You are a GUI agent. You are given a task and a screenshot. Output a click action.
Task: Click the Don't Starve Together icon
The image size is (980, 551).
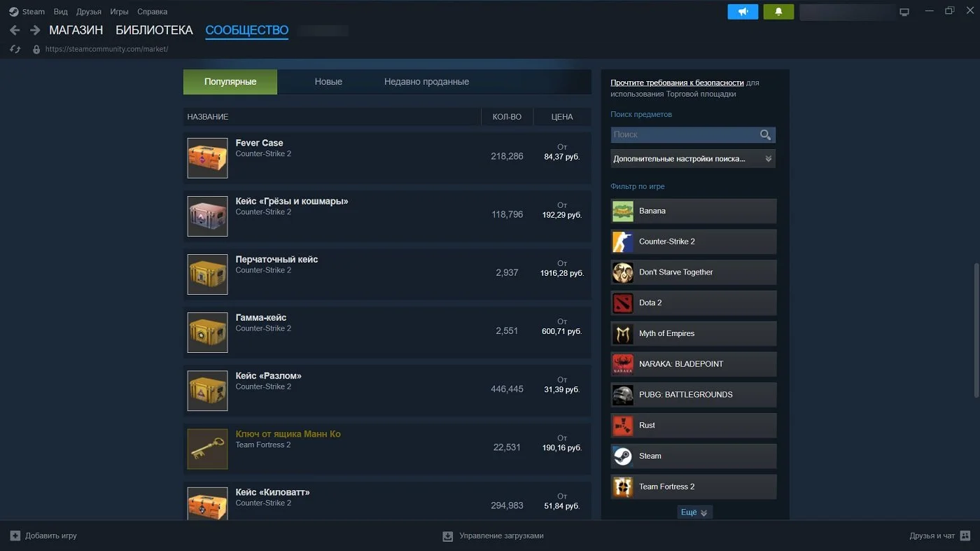(x=623, y=272)
